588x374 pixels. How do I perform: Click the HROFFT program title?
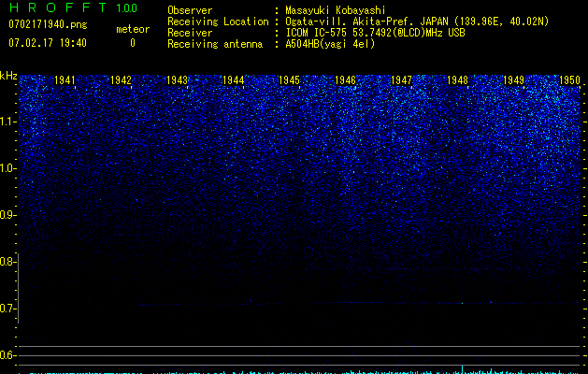tap(58, 7)
